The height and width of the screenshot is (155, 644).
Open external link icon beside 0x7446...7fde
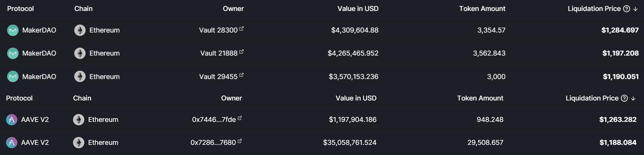239,118
